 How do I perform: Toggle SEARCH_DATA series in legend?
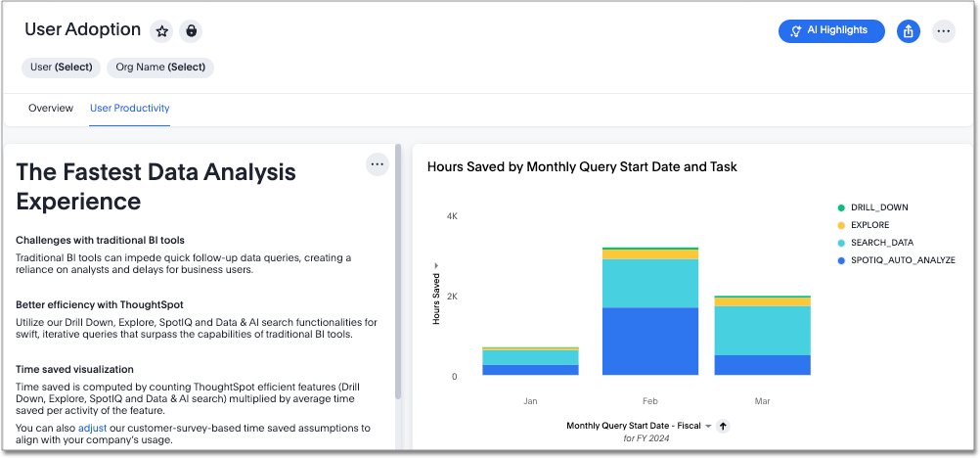coord(880,243)
